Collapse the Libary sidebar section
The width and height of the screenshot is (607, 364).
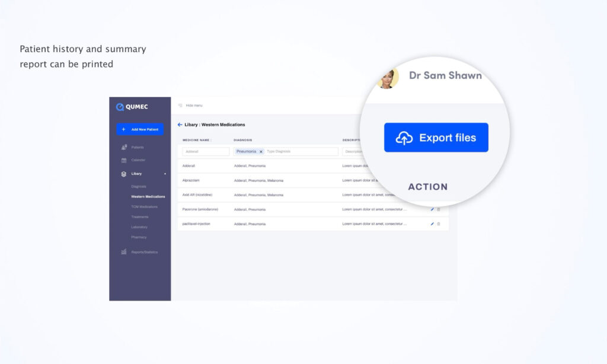pos(165,174)
